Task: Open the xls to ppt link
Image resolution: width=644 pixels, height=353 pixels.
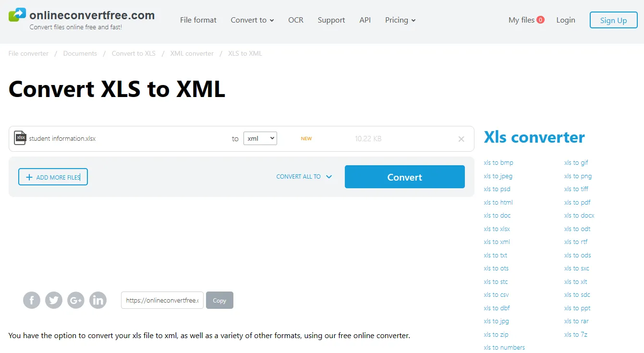Action: pyautogui.click(x=577, y=308)
